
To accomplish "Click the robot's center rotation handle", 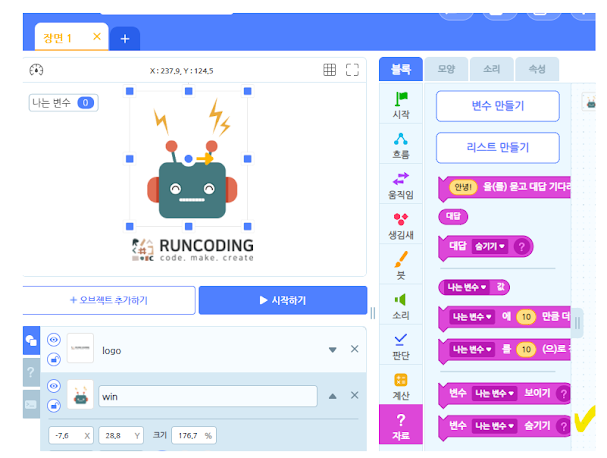I will click(x=189, y=159).
